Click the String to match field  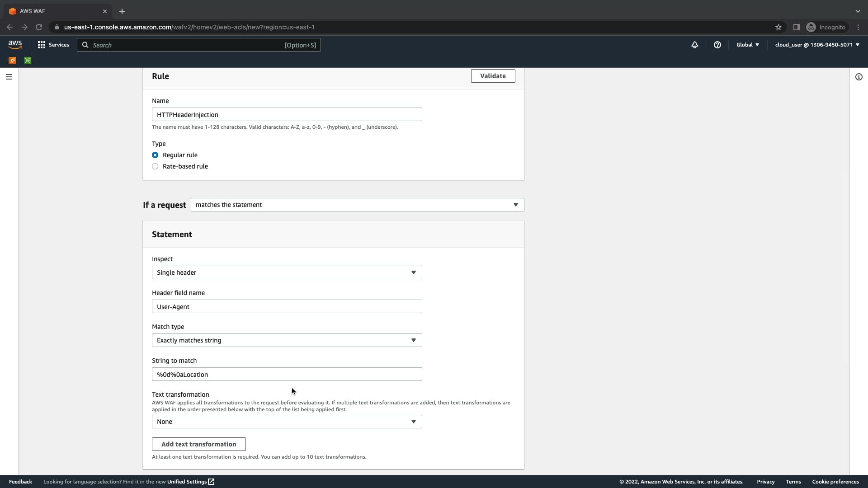287,374
